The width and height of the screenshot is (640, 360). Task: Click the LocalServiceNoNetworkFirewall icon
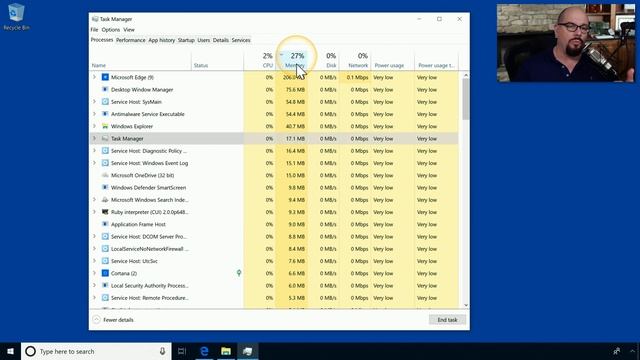pyautogui.click(x=105, y=249)
